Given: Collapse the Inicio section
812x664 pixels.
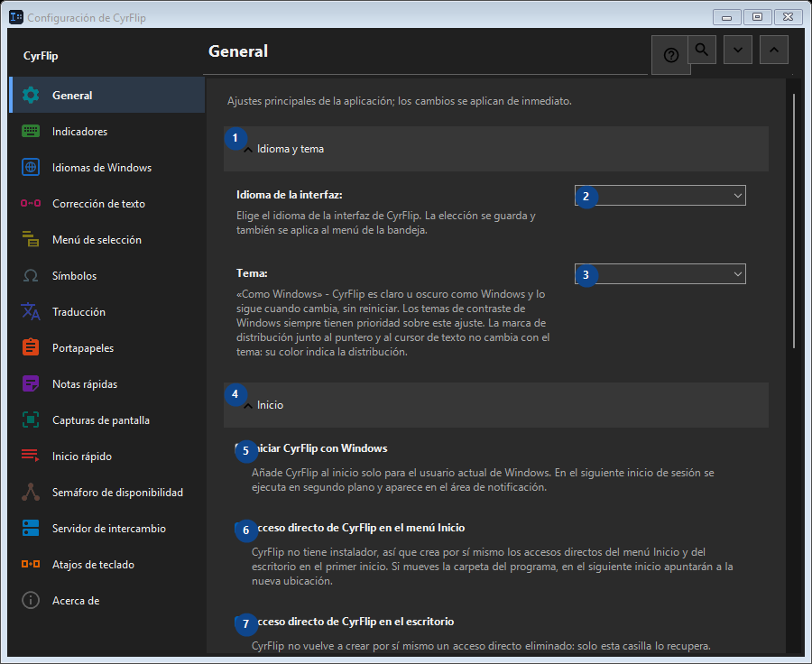Looking at the screenshot, I should tap(496, 405).
